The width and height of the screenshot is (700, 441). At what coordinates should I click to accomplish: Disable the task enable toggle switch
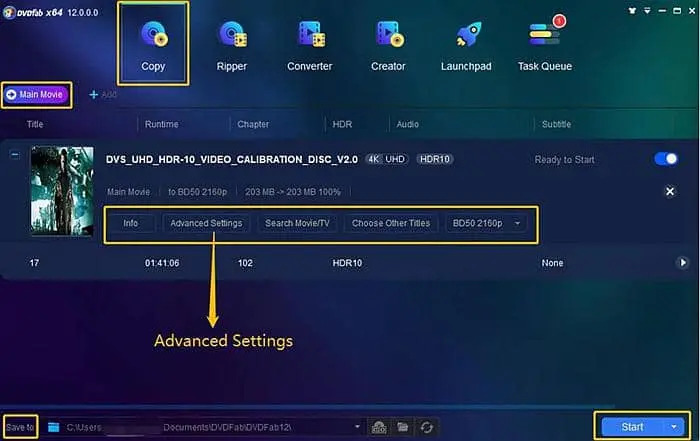pos(666,159)
